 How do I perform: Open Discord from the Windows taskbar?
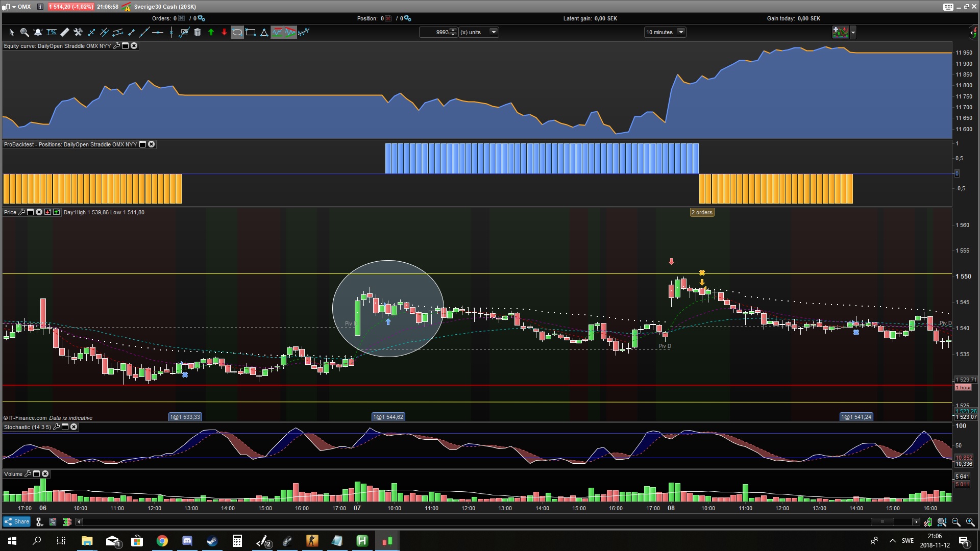coord(187,541)
